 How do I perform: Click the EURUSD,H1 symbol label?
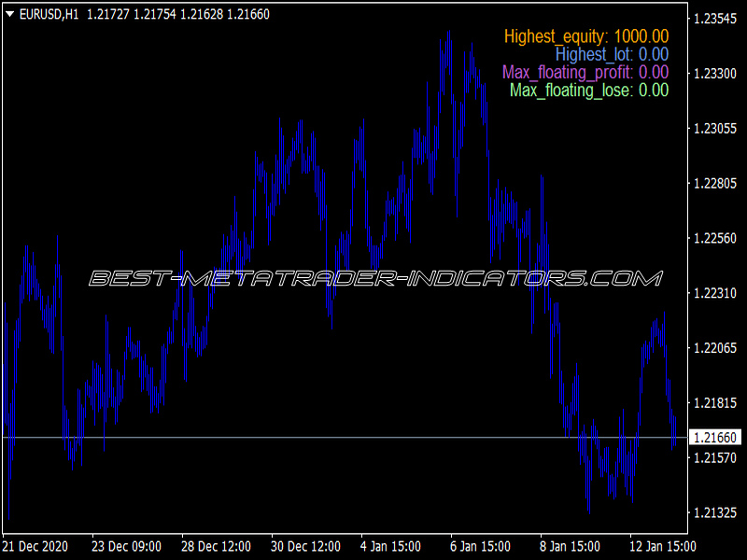coord(49,14)
